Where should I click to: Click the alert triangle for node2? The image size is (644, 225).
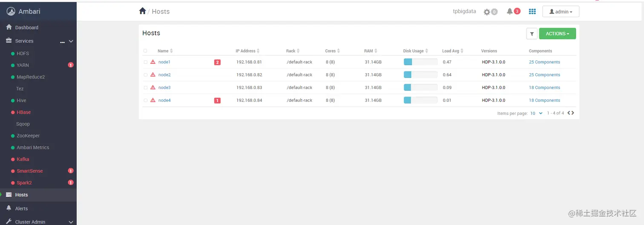(x=153, y=74)
